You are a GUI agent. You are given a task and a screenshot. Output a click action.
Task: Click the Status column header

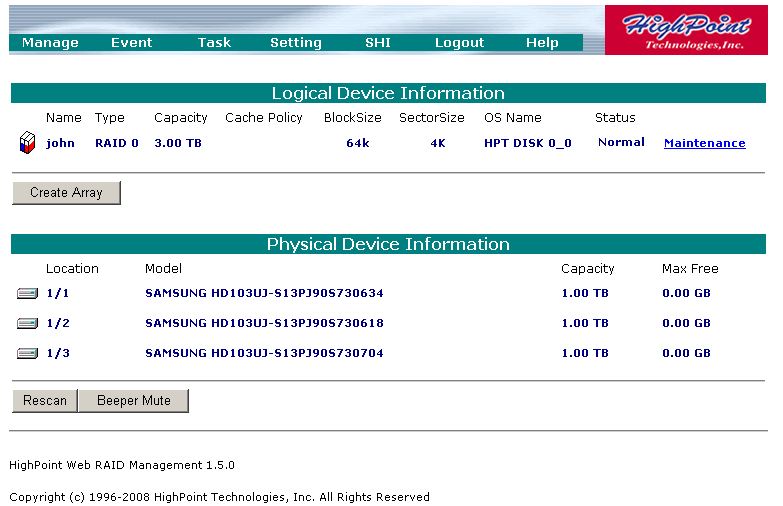(x=615, y=118)
